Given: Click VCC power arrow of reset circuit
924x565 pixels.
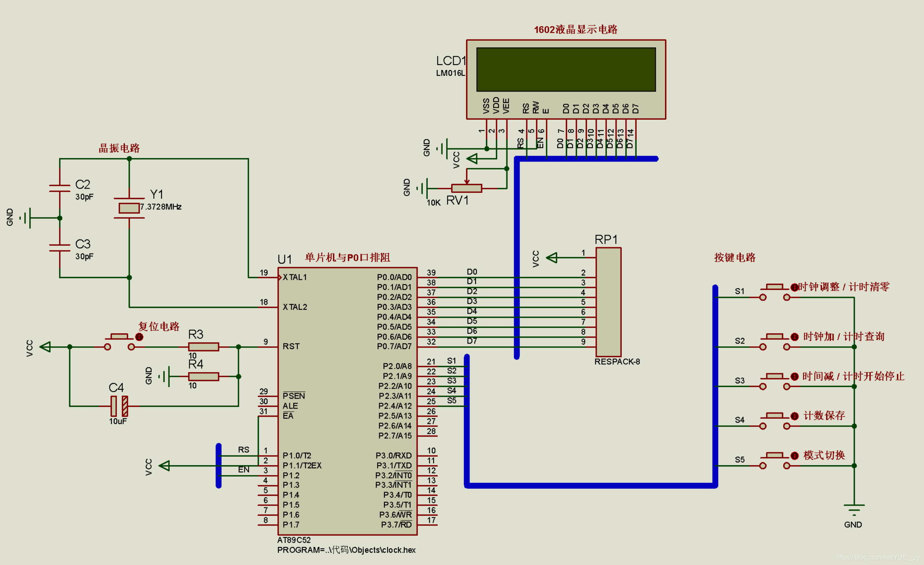Looking at the screenshot, I should [45, 347].
